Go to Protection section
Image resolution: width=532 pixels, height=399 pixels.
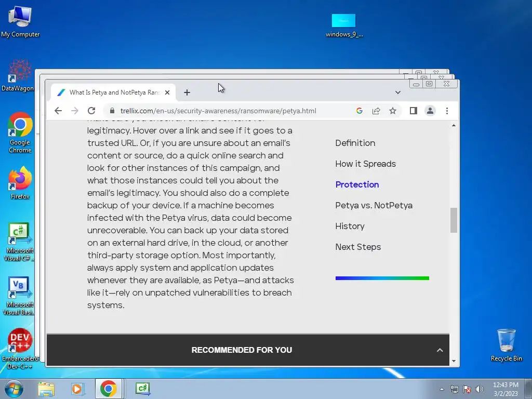(357, 184)
